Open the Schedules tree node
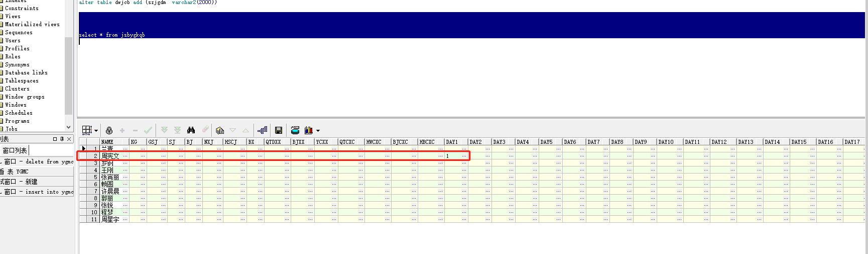The width and height of the screenshot is (868, 254). (x=19, y=113)
